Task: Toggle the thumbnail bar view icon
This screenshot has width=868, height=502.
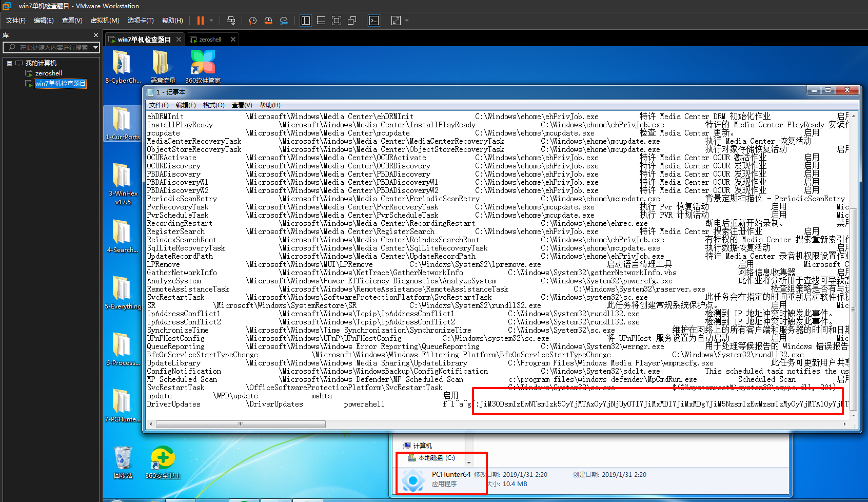Action: tap(321, 21)
